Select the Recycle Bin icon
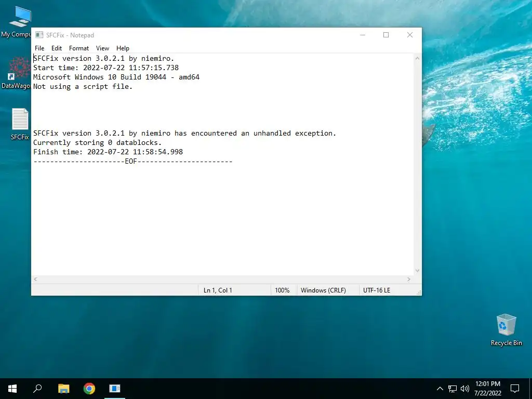532x399 pixels. [x=506, y=330]
